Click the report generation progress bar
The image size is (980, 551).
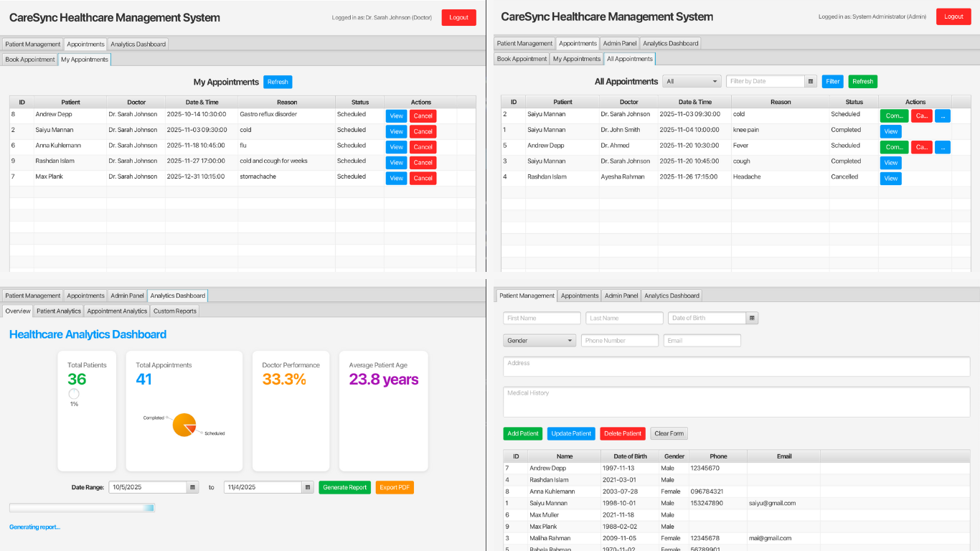[x=82, y=508]
